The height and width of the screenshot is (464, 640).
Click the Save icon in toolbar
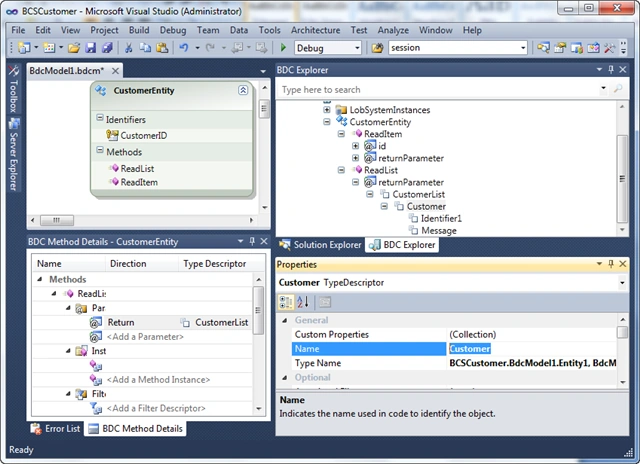tap(91, 48)
